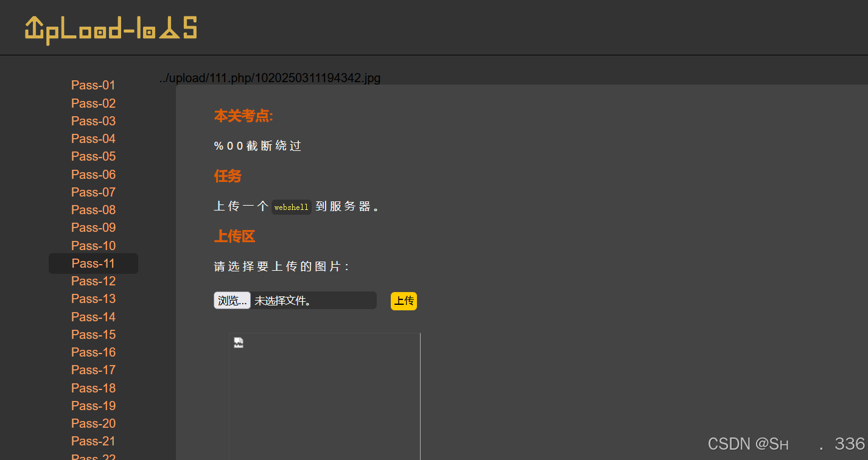Go to Pass-08
This screenshot has height=460, width=868.
(93, 210)
